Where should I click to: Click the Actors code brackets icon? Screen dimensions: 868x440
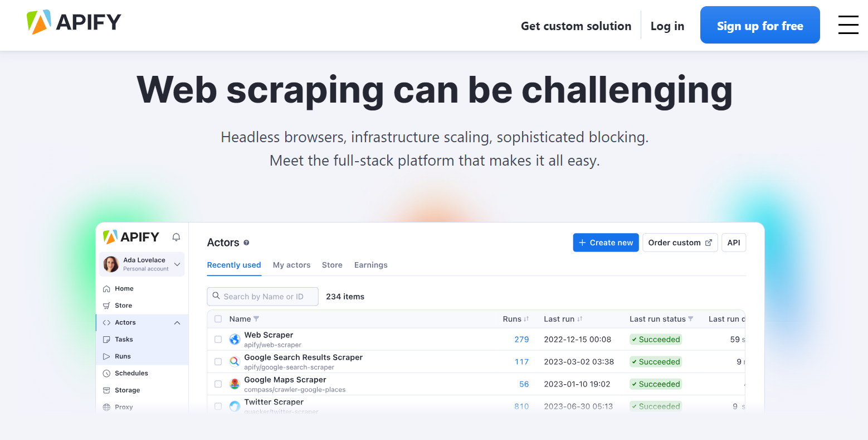[106, 322]
